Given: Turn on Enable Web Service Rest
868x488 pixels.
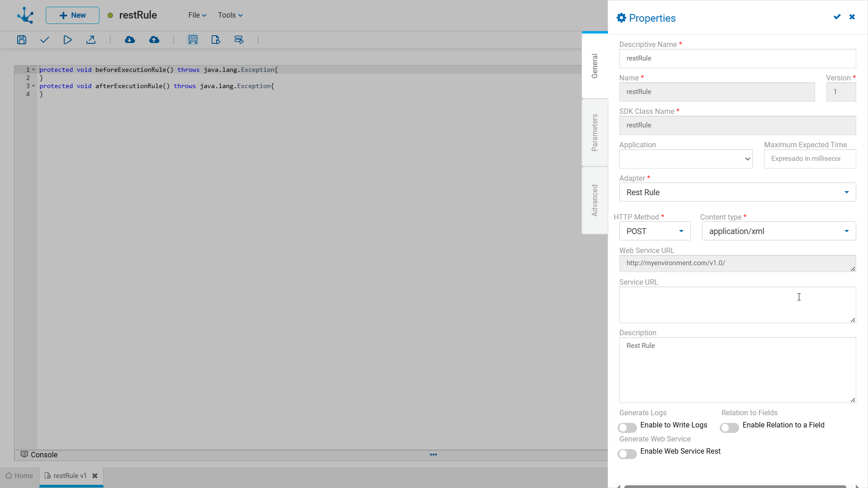Looking at the screenshot, I should pos(627,454).
